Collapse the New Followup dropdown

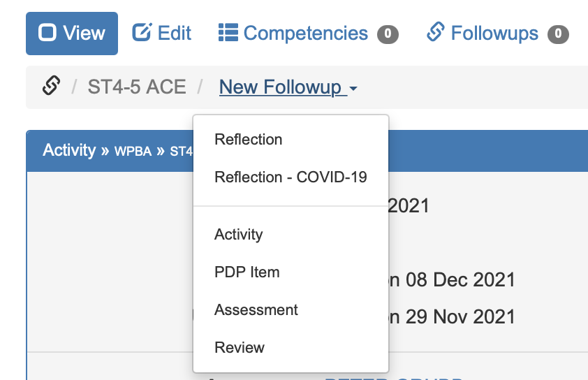pos(281,87)
